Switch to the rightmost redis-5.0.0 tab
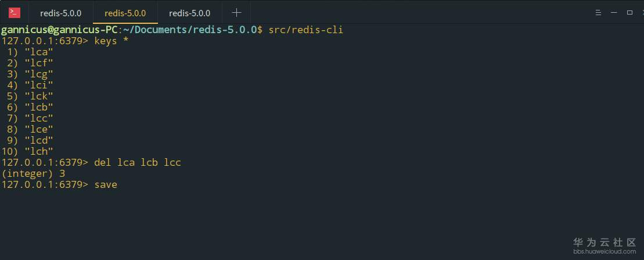 pos(189,13)
